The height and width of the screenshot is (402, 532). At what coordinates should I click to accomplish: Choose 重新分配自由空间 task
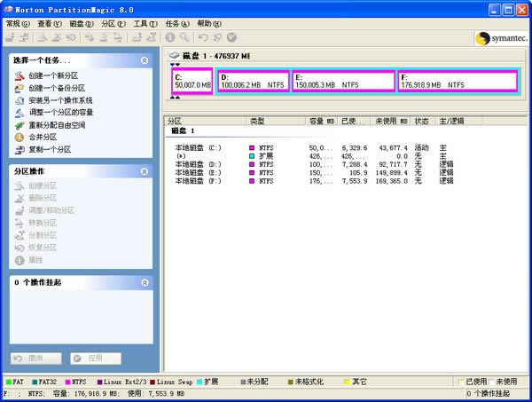(x=50, y=125)
